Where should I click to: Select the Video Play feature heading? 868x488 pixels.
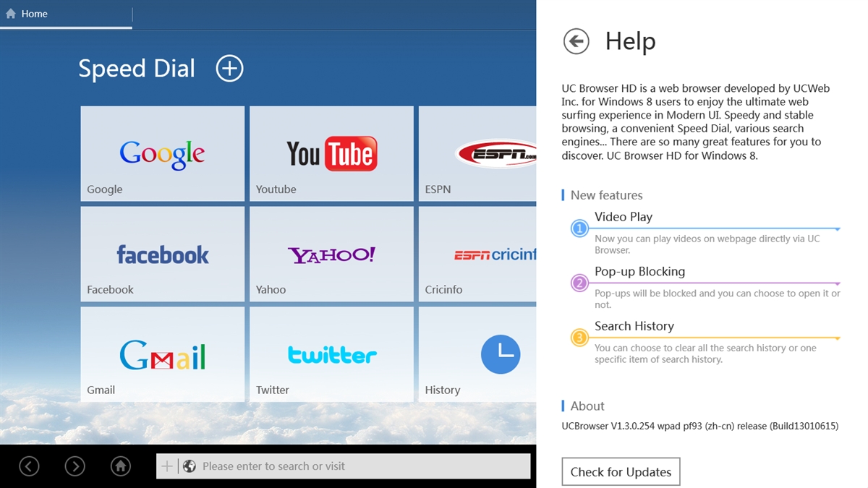coord(624,217)
